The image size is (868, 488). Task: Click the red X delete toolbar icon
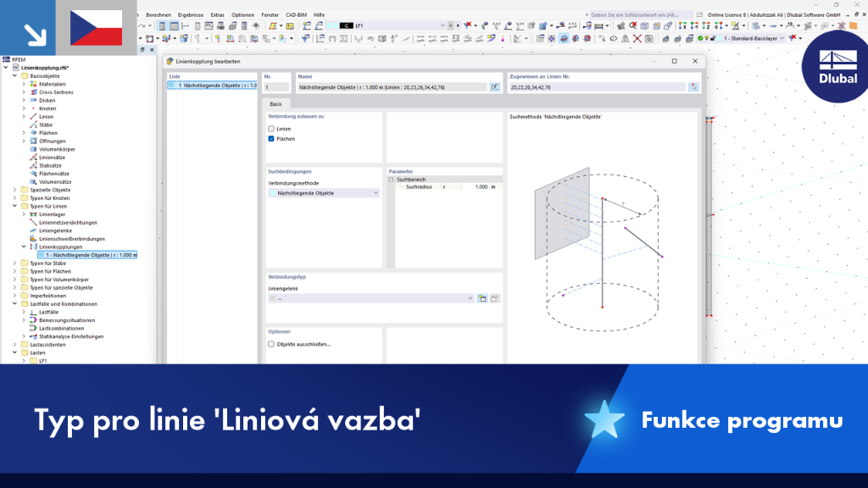point(637,38)
